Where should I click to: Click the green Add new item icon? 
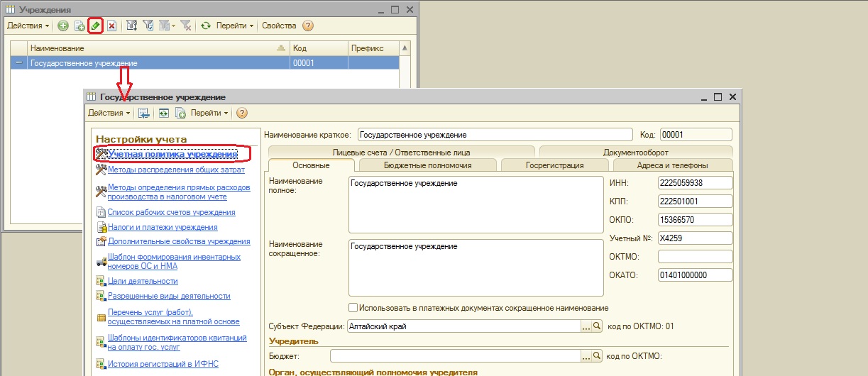coord(62,26)
